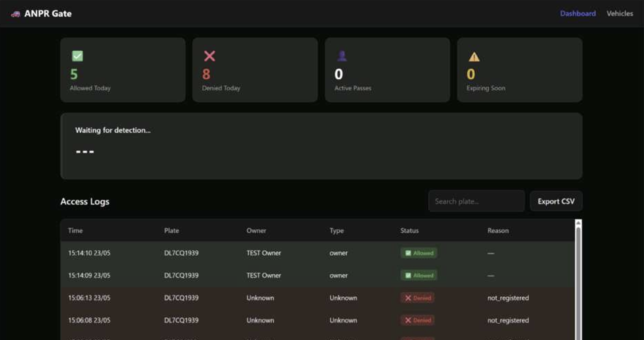The image size is (644, 340).
Task: Switch to the Vehicles tab
Action: [x=620, y=14]
